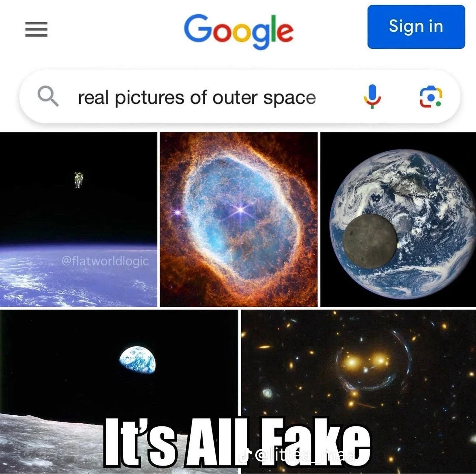This screenshot has height=474, width=476.
Task: Click the TikTok logo watermark icon
Action: coord(245,456)
